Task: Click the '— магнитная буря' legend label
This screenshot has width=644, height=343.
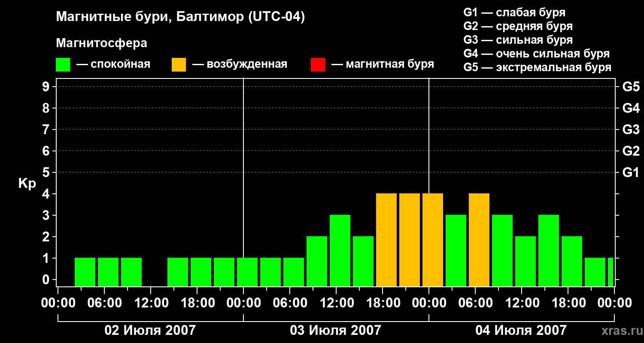Action: [x=383, y=64]
